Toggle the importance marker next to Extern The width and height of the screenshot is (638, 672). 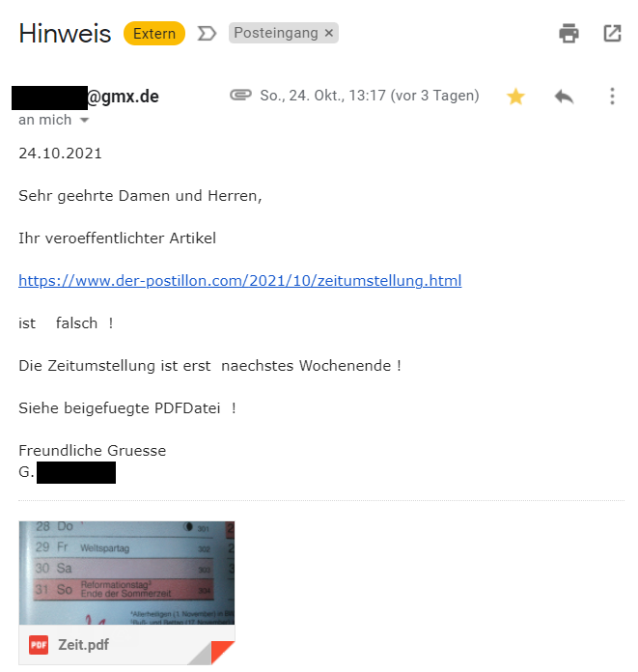click(207, 34)
